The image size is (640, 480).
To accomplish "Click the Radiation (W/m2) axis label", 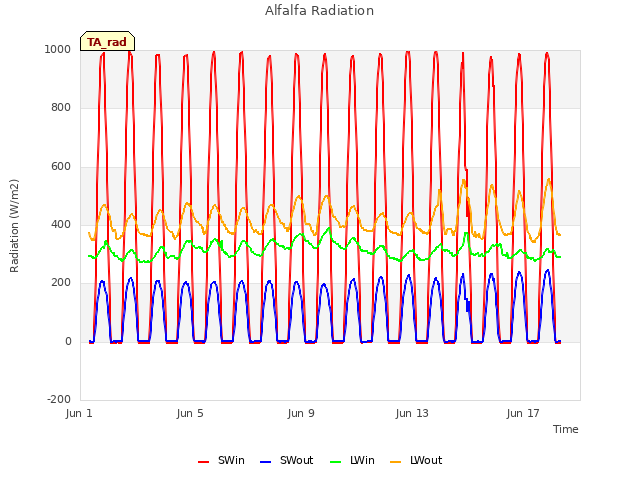I will [14, 226].
